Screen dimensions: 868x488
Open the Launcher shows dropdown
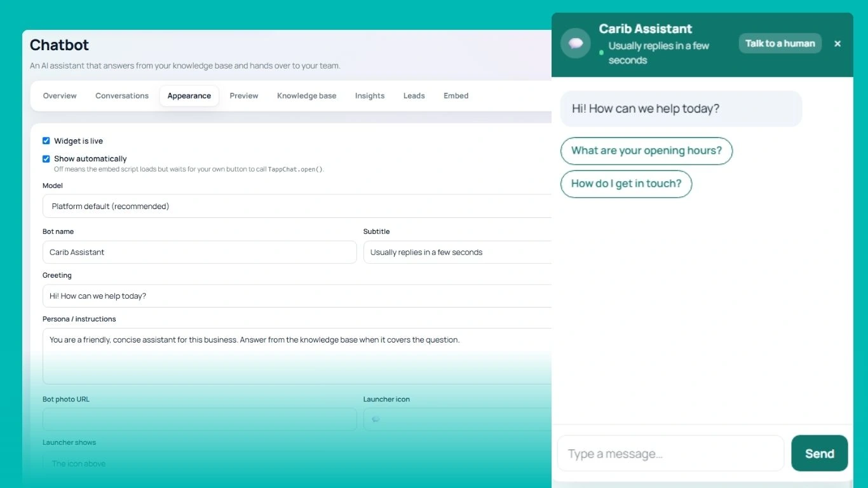coord(297,463)
